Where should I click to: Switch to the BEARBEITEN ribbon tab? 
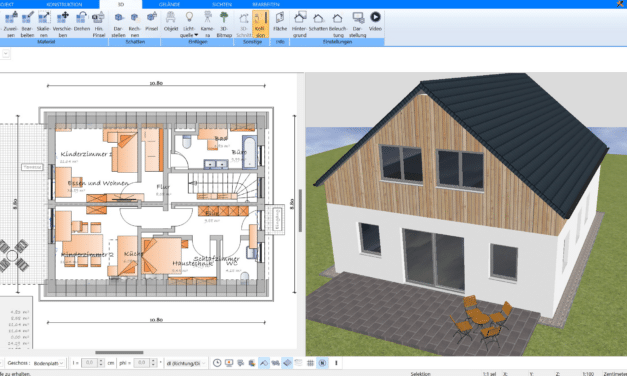click(x=266, y=4)
